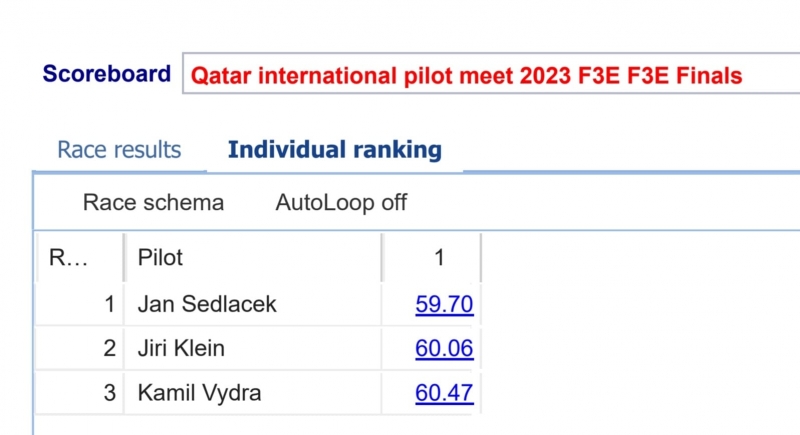Select the Kamil Vydra pilot name cell
This screenshot has height=435, width=800.
pyautogui.click(x=253, y=393)
